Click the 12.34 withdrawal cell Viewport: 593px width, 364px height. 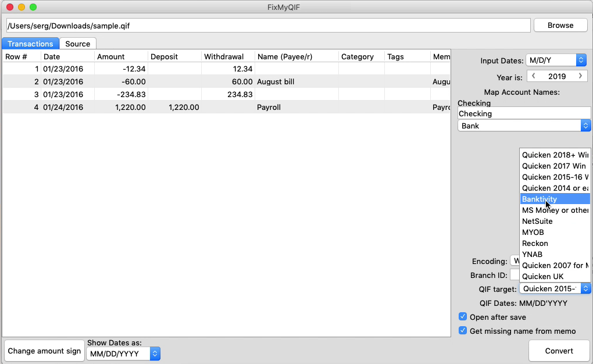(x=228, y=69)
